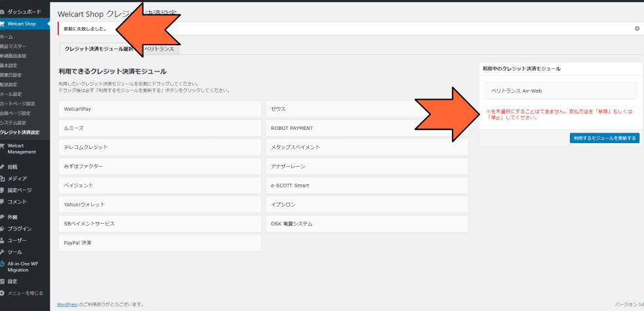644x311 pixels.
Task: Select the ルミーズ module box
Action: pyautogui.click(x=160, y=128)
